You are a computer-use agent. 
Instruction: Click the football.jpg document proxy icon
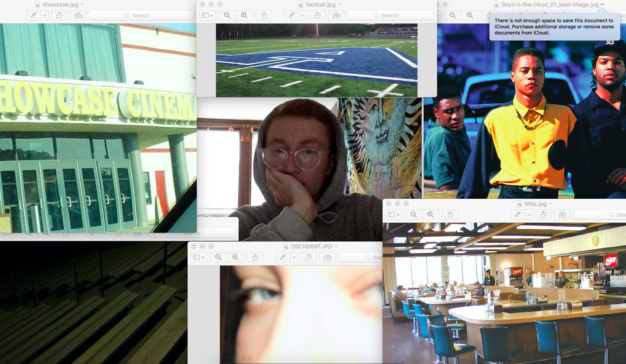[x=301, y=5]
